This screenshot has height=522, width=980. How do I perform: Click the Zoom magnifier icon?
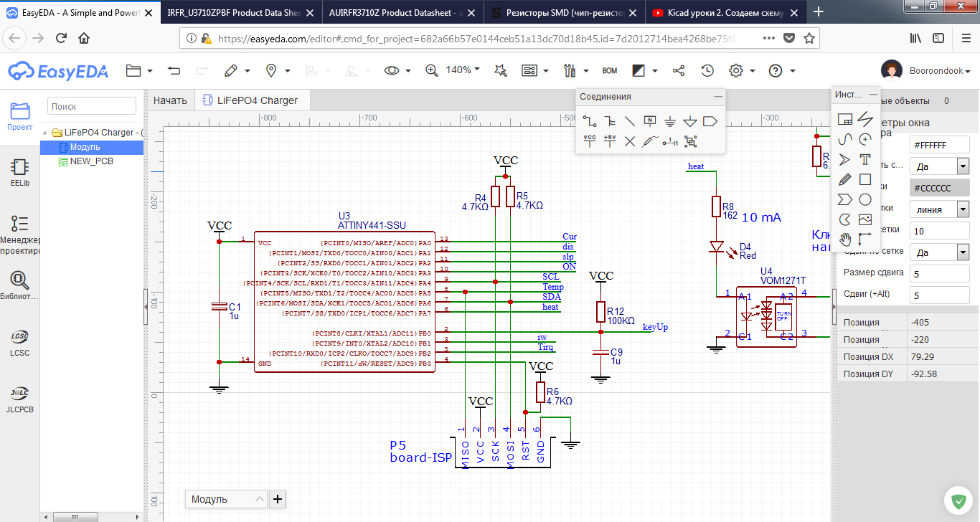[431, 70]
